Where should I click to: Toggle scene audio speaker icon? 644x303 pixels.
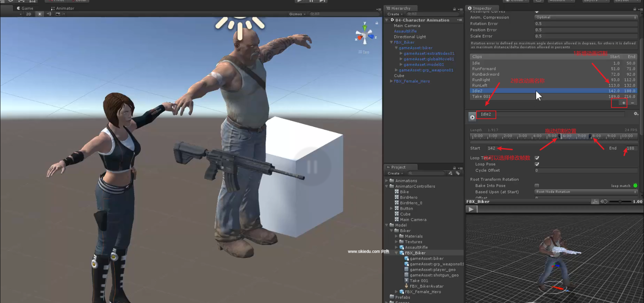pyautogui.click(x=49, y=14)
